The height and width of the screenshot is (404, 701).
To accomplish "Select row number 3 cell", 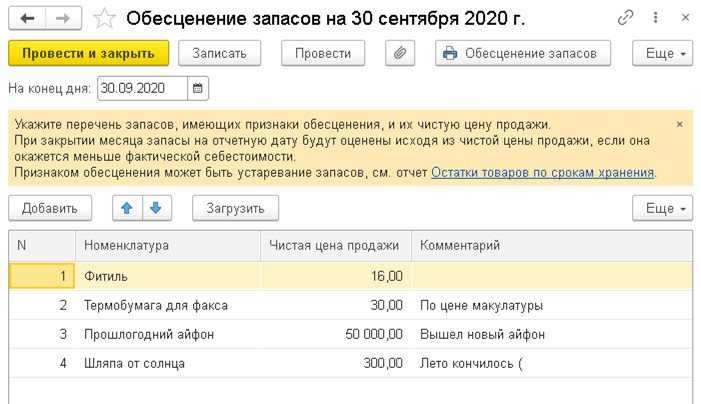I will (x=42, y=334).
